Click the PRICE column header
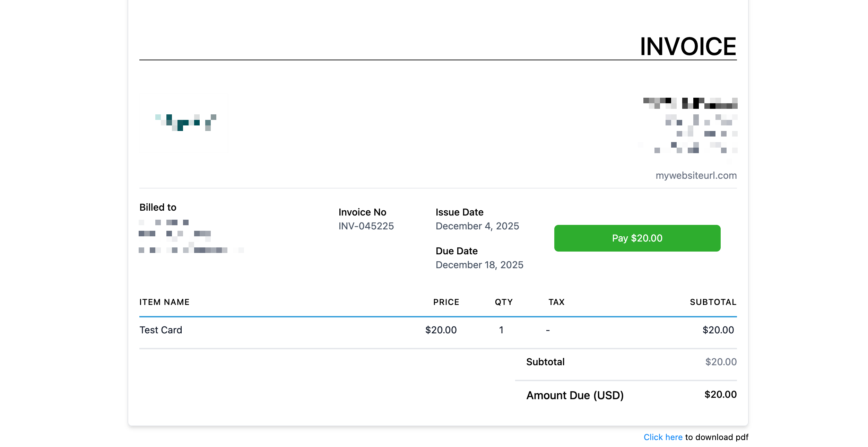 click(x=446, y=302)
